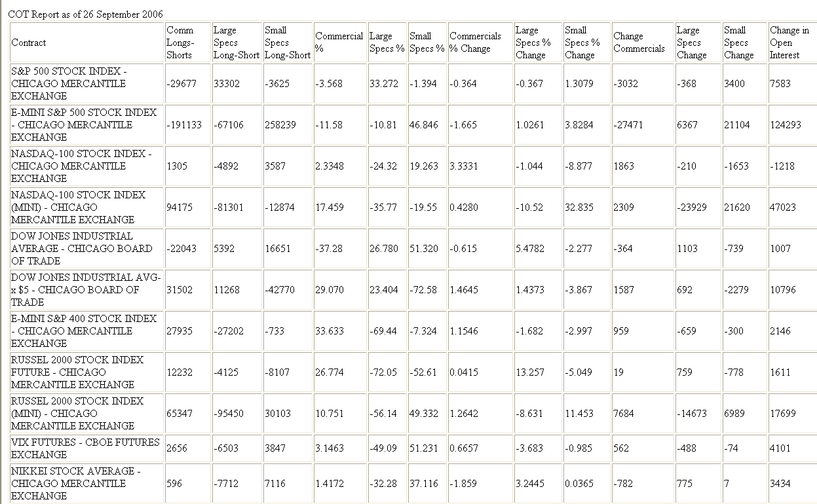Click the value 4101 open interest change
The height and width of the screenshot is (504, 817).
coord(780,448)
